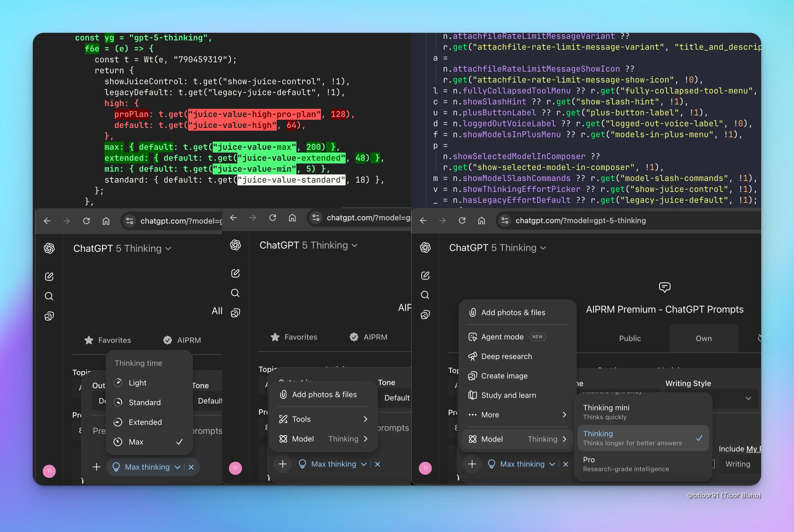This screenshot has width=794, height=532.
Task: Click the plus button in the message composer
Action: [x=96, y=467]
